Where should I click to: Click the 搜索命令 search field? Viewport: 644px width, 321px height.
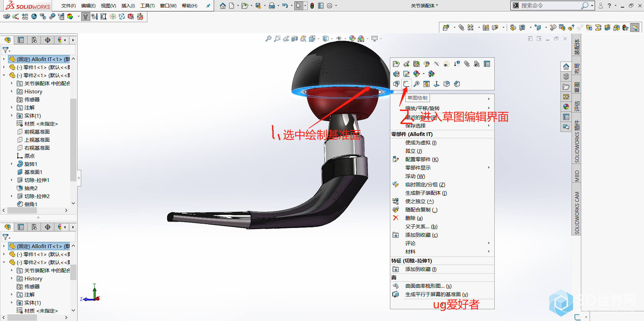coord(553,6)
